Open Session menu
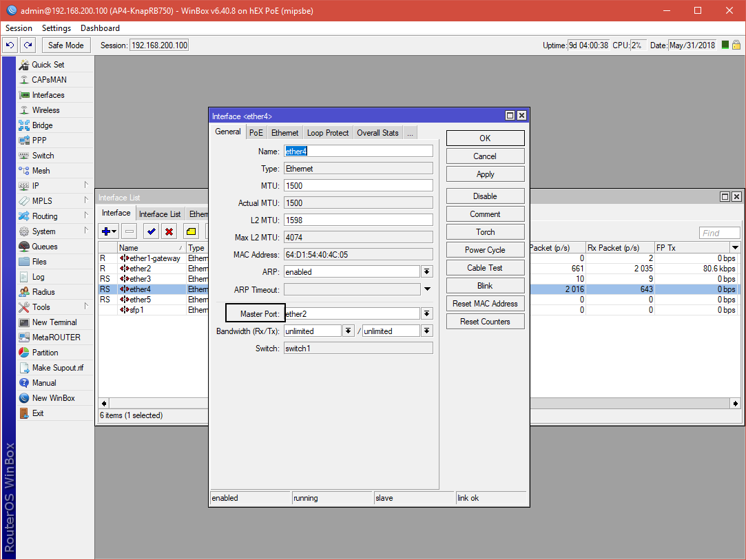 (x=19, y=28)
